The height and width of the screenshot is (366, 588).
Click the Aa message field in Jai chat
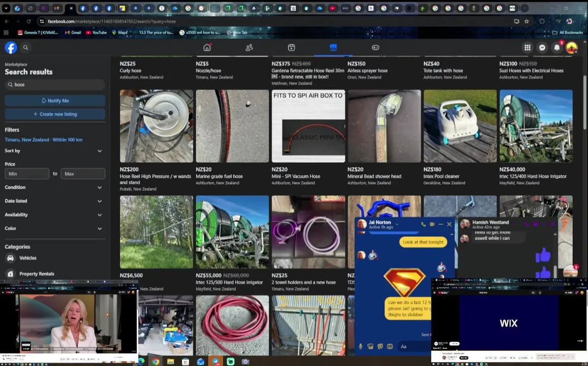tap(414, 347)
